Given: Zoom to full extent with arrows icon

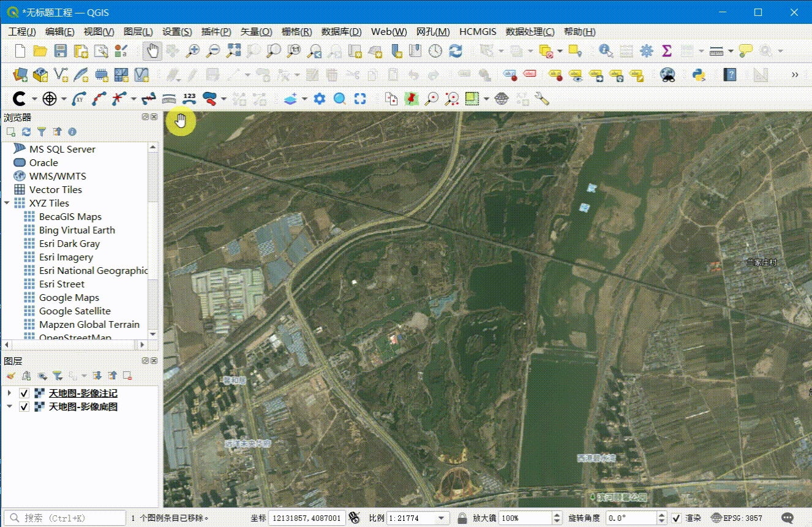Looking at the screenshot, I should (x=233, y=51).
